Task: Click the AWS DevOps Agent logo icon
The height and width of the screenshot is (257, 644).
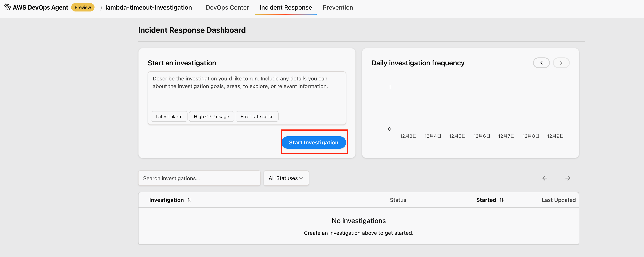Action: click(x=7, y=7)
